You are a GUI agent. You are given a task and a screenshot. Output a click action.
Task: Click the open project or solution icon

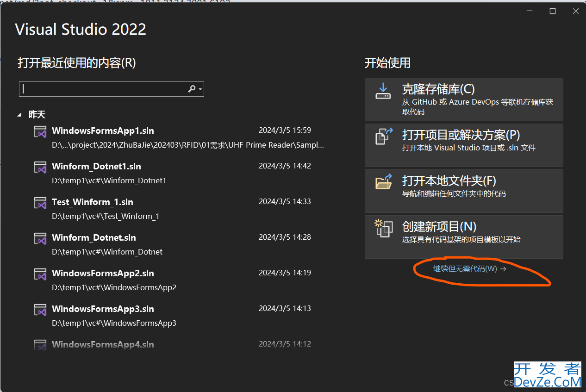click(384, 137)
